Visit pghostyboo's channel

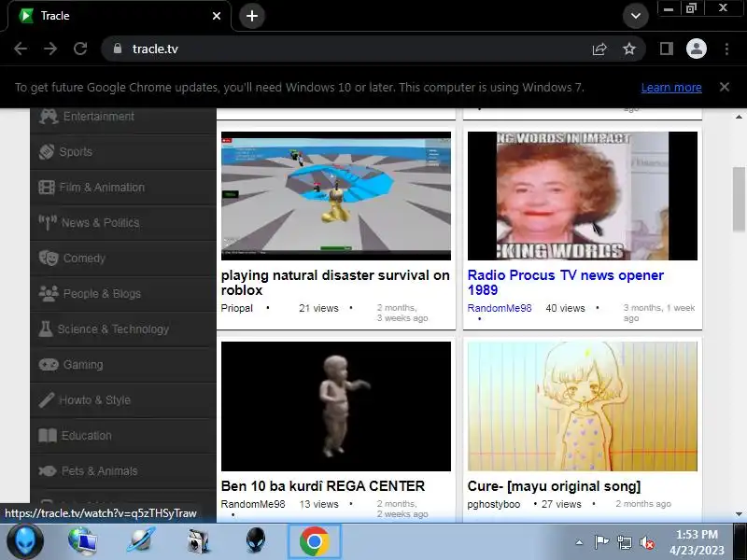click(494, 504)
